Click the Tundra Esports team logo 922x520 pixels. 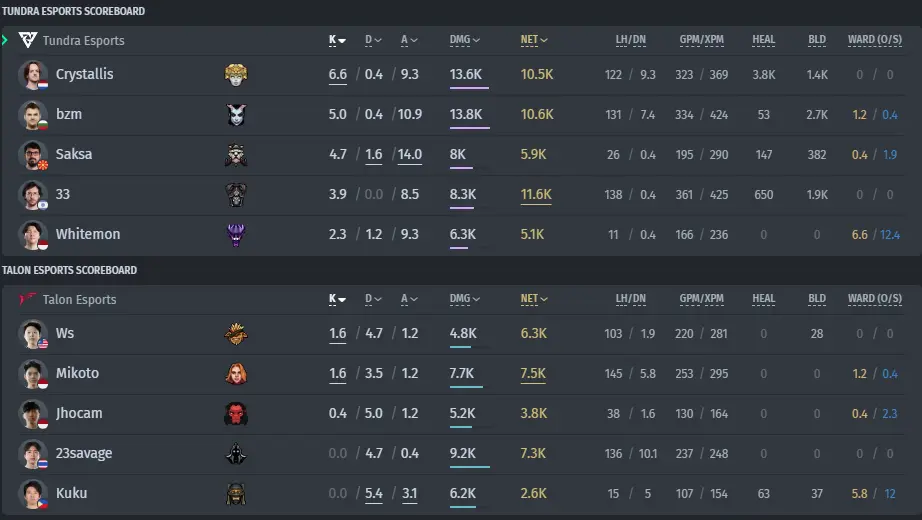coord(28,40)
